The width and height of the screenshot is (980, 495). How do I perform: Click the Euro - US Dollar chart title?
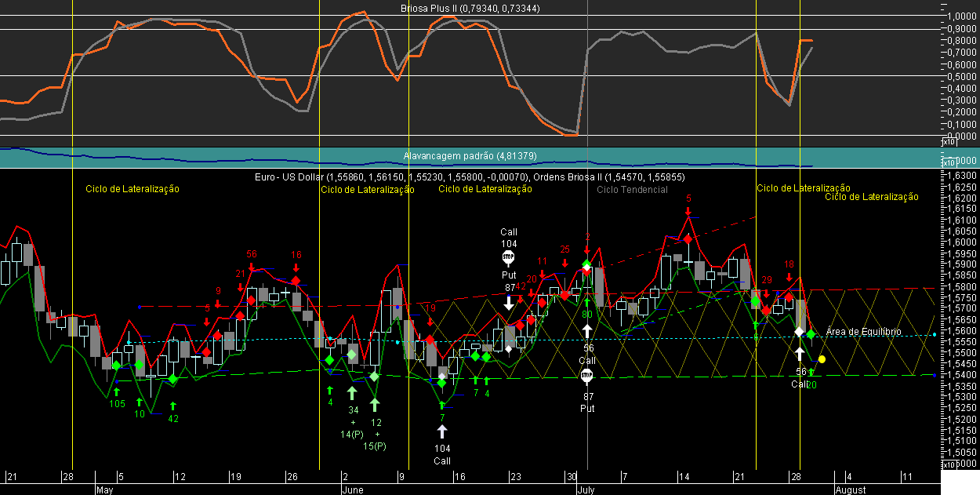click(468, 178)
